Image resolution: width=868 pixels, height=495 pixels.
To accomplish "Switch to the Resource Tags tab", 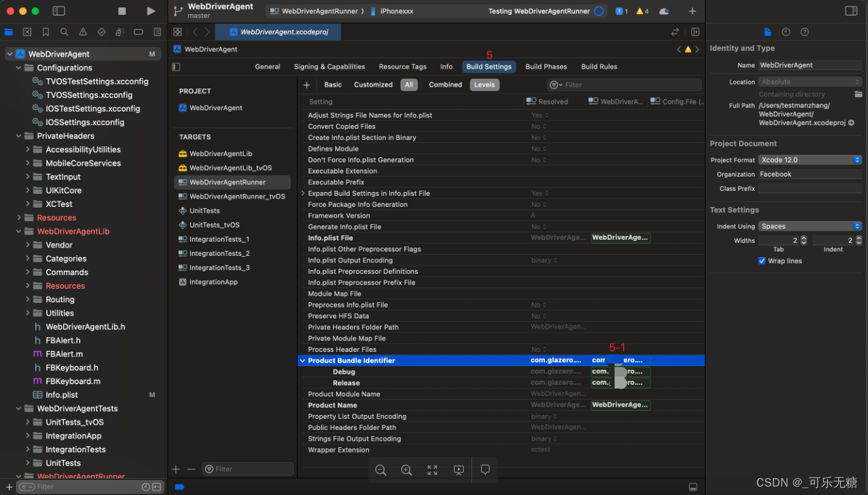I will [402, 66].
